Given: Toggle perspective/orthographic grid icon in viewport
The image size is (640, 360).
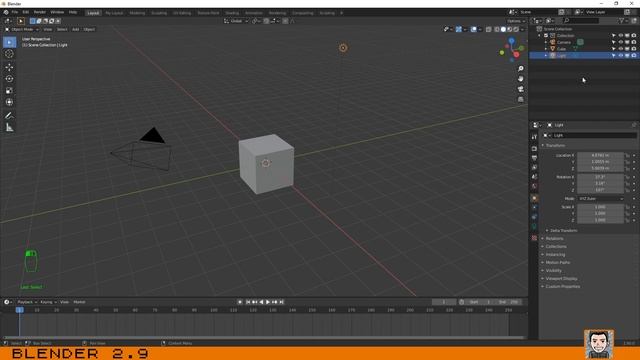Looking at the screenshot, I should pos(520,99).
